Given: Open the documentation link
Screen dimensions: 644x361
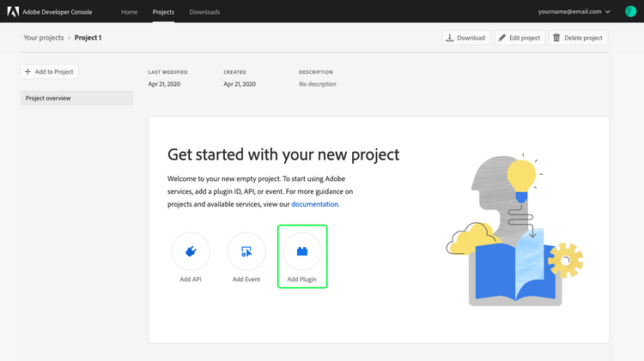Looking at the screenshot, I should coord(315,204).
